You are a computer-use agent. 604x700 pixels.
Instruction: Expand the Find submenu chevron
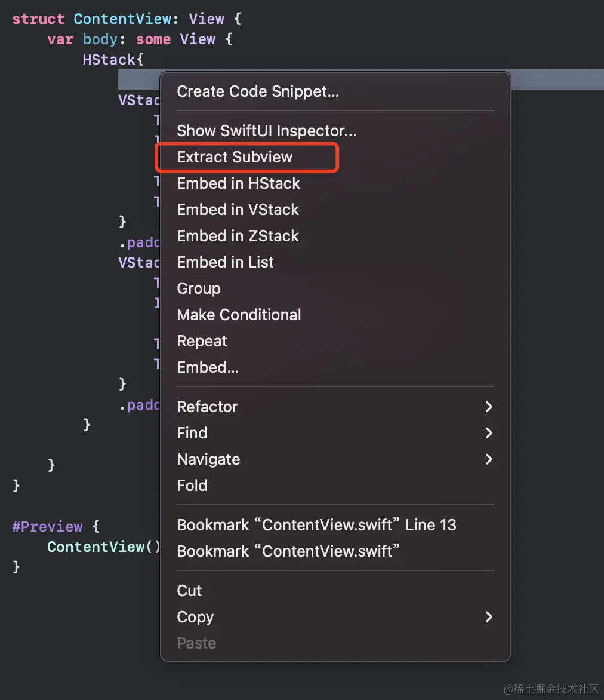[x=489, y=433]
